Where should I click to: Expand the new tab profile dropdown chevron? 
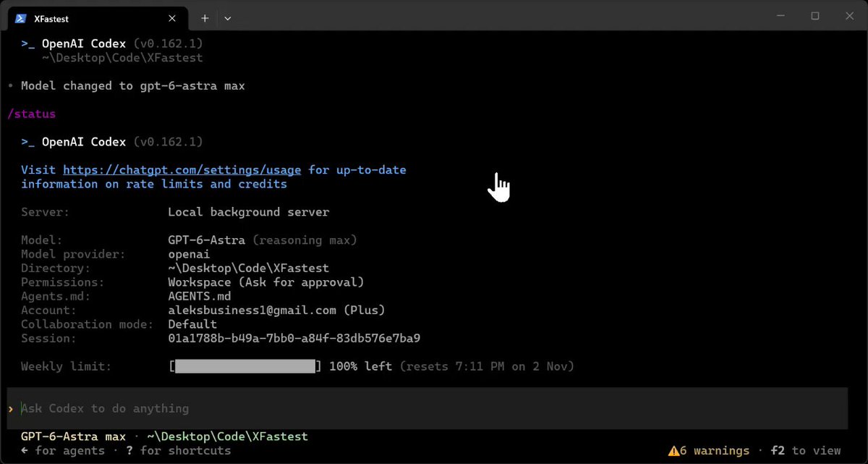click(x=228, y=18)
